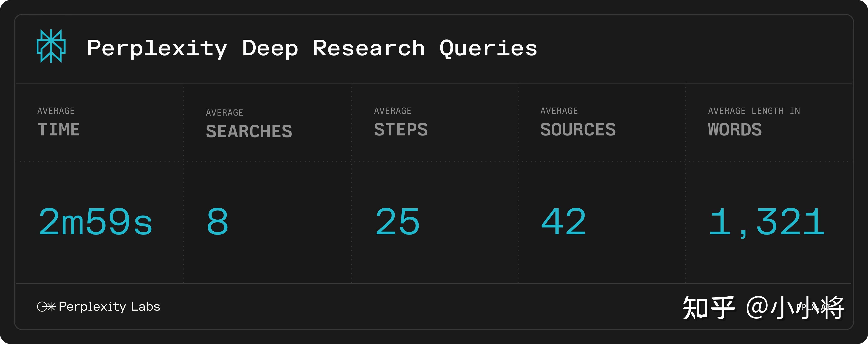The image size is (868, 344).
Task: Click the faint PPLX.AI text in footer
Action: coord(813,307)
